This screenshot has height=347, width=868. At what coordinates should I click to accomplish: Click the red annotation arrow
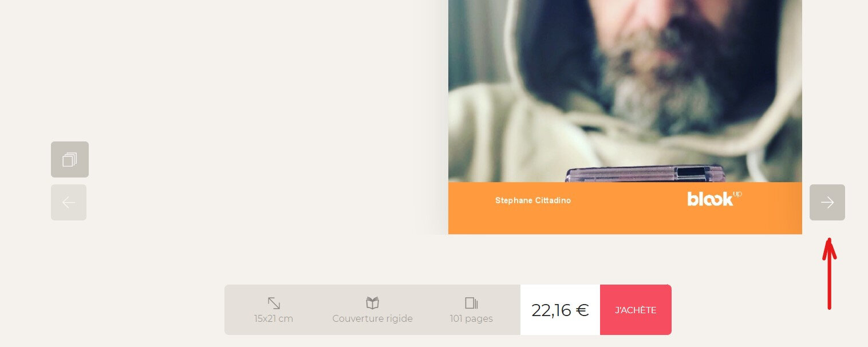tap(829, 274)
